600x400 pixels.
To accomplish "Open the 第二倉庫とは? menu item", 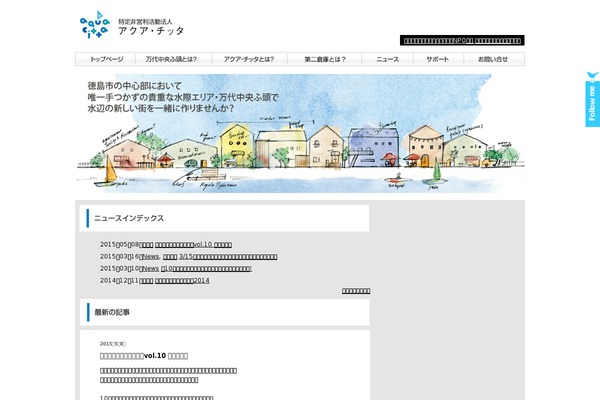I will click(324, 59).
